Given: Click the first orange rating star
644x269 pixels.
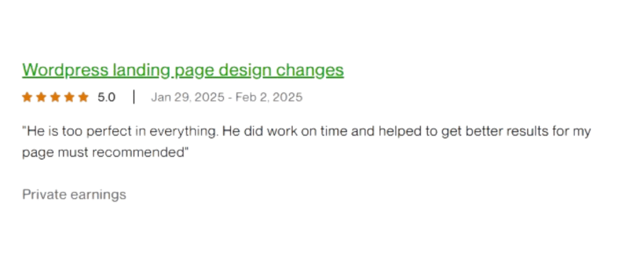Looking at the screenshot, I should 27,97.
